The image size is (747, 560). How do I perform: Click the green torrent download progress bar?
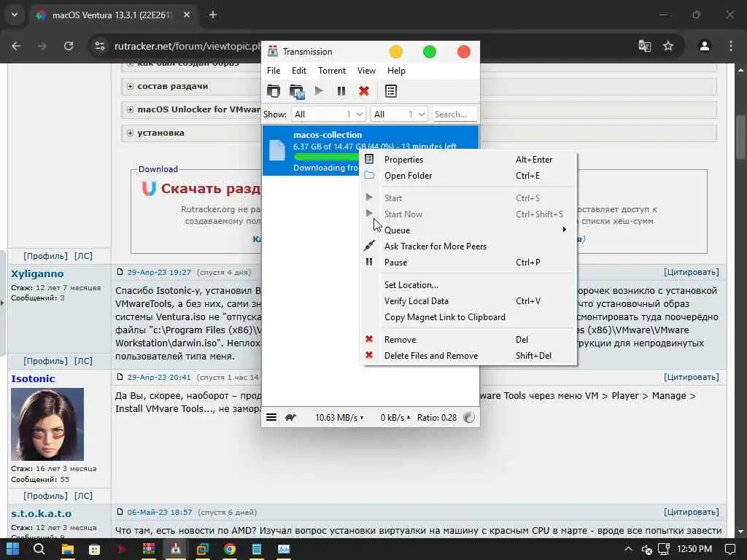[326, 157]
